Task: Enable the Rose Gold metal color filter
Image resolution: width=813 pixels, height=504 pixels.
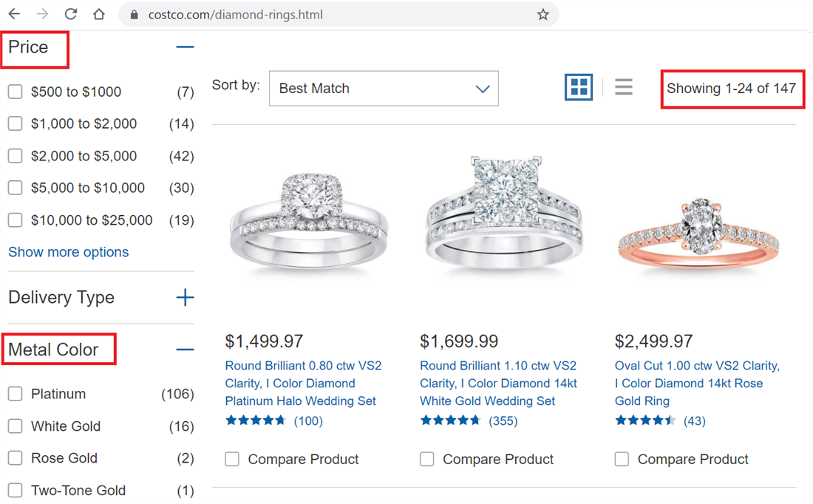Action: (x=15, y=458)
